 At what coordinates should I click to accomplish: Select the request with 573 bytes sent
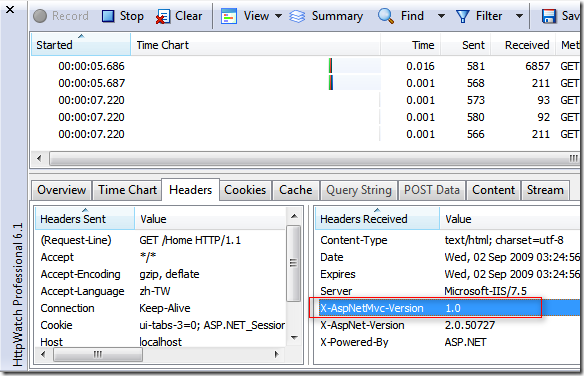(305, 100)
